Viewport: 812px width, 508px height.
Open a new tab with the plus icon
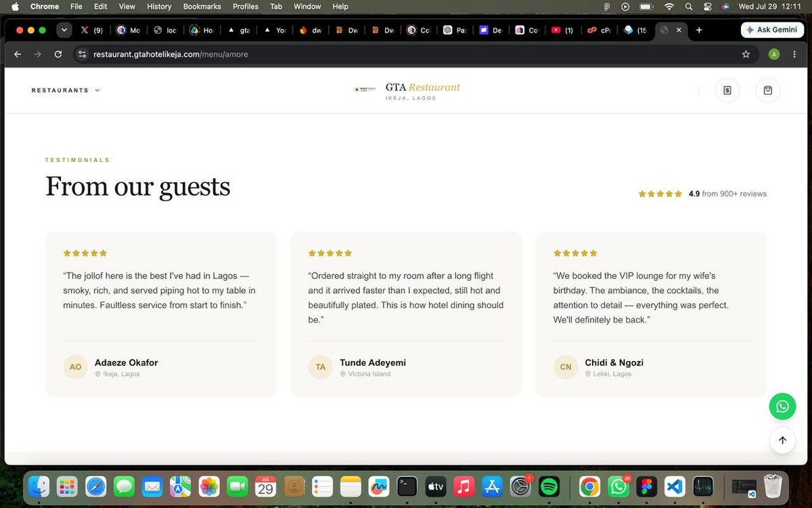pyautogui.click(x=699, y=30)
